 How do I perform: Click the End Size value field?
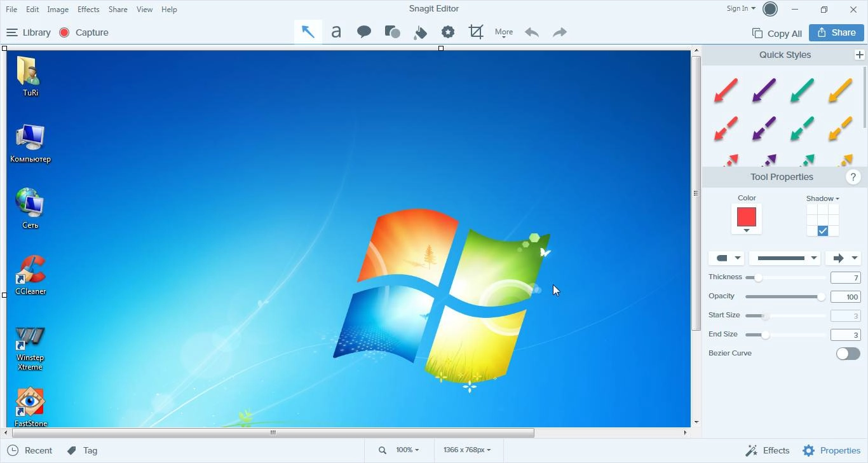click(846, 335)
